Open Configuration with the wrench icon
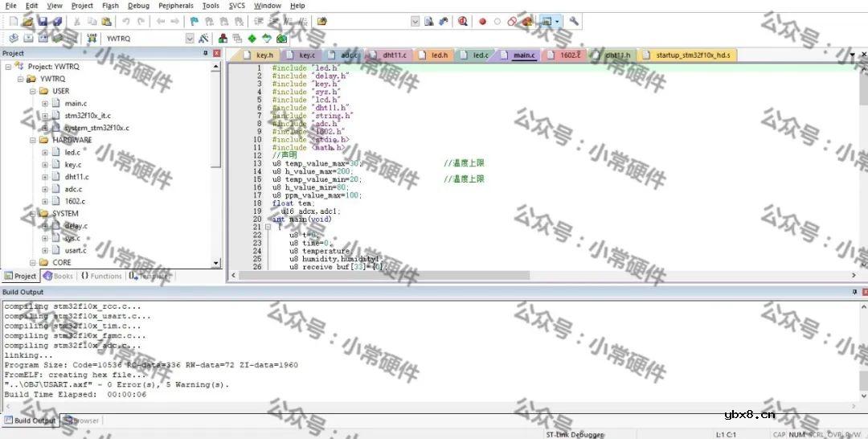This screenshot has width=868, height=439. pos(574,21)
